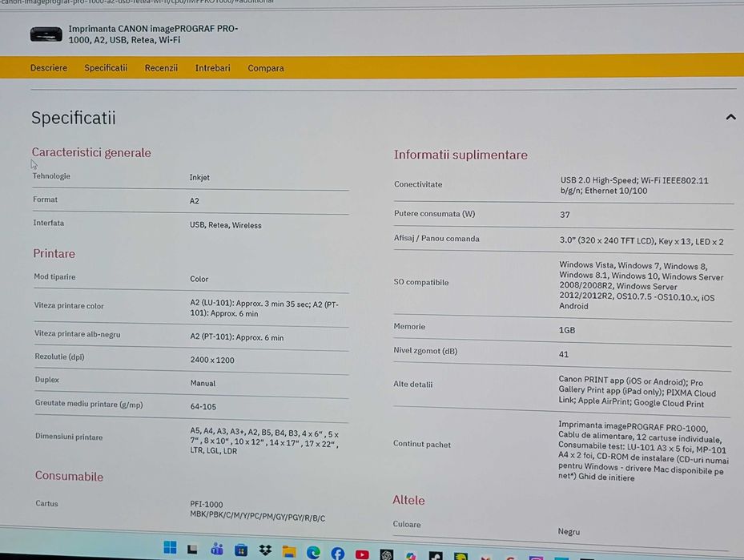The height and width of the screenshot is (560, 744).
Task: Collapse the Specificatii section with the chevron
Action: pos(730,117)
